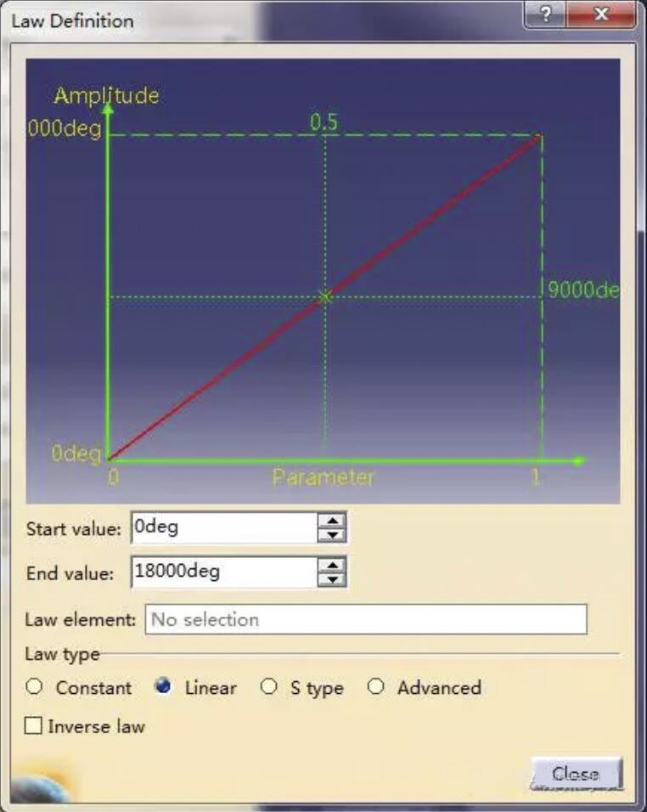This screenshot has width=647, height=812.
Task: Decrease End value with down arrow
Action: click(x=332, y=579)
